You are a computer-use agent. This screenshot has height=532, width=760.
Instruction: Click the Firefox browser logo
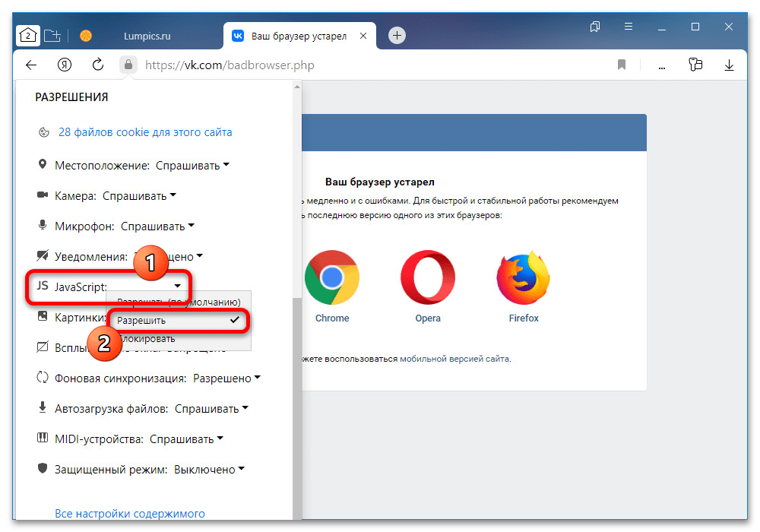(x=524, y=277)
